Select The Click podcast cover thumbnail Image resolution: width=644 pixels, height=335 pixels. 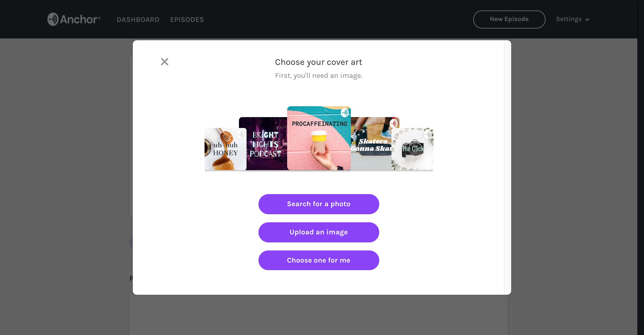tap(413, 149)
